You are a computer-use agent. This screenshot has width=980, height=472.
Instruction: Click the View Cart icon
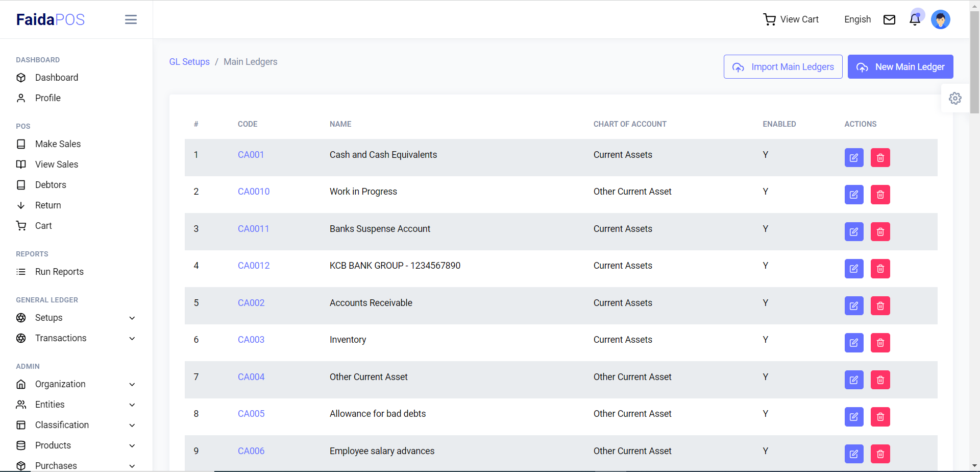[x=769, y=19]
